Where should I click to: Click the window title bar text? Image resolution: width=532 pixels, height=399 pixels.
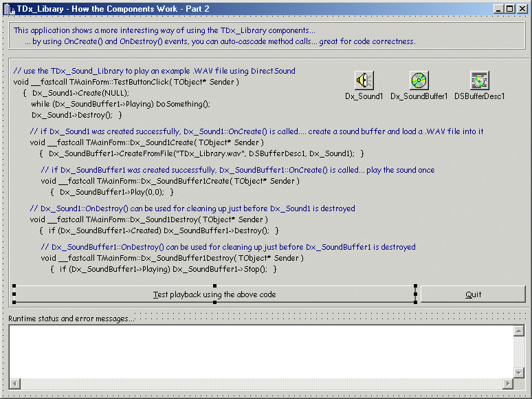pyautogui.click(x=113, y=8)
